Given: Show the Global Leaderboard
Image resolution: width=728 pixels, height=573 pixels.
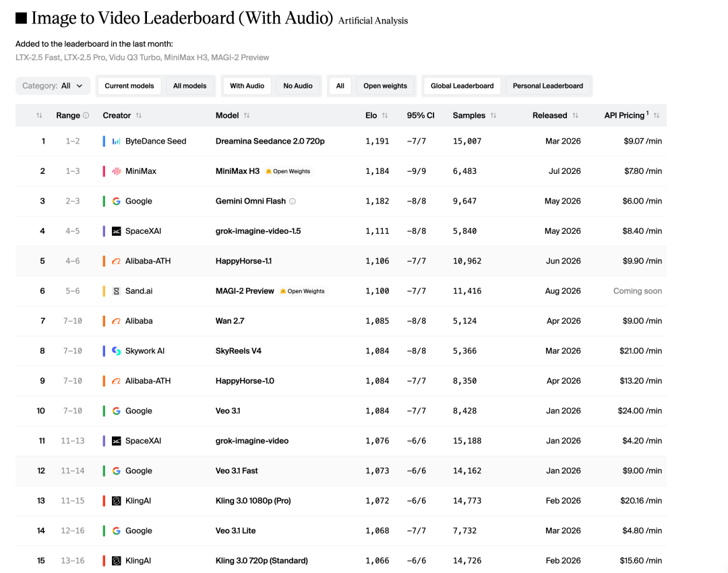Looking at the screenshot, I should point(462,86).
